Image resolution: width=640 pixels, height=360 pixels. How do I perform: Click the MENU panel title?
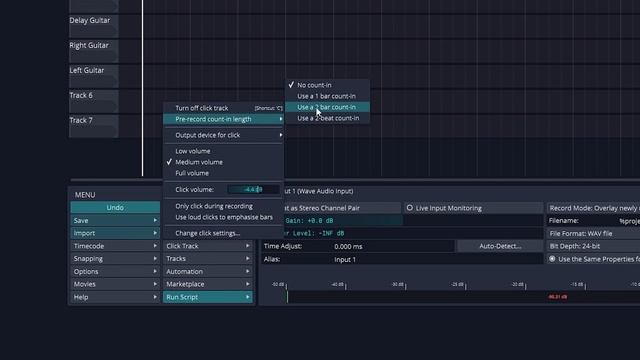[85, 195]
